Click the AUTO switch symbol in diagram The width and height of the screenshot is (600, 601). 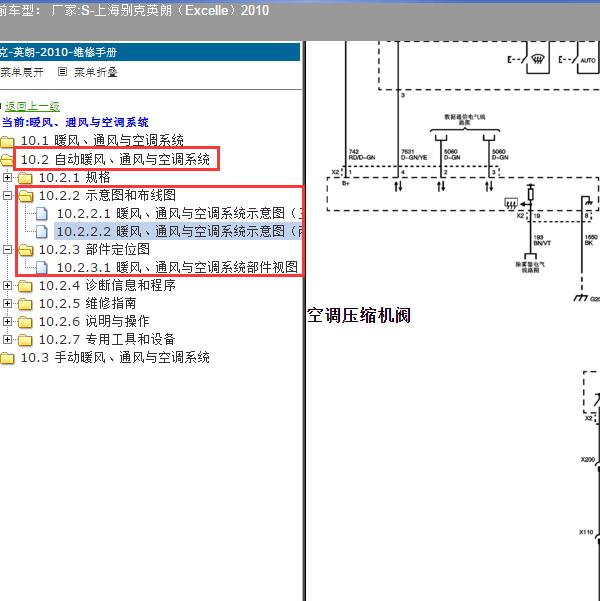pyautogui.click(x=588, y=61)
